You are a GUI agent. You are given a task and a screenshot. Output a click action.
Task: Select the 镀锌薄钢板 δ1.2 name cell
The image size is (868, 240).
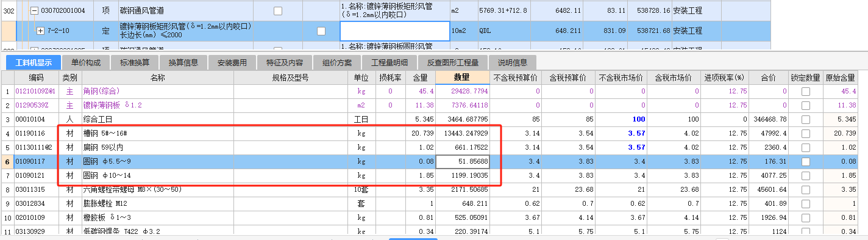pos(158,105)
